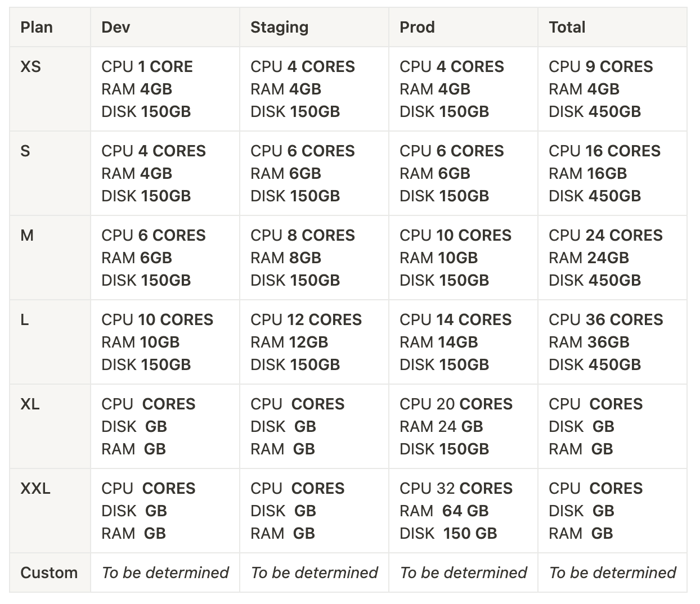
Task: Click S Prod cell with CPU 6 CORES
Action: (464, 173)
